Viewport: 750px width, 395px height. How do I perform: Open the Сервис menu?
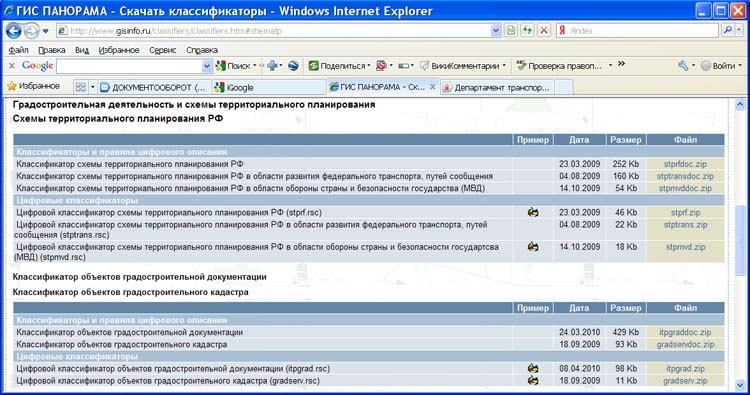163,50
